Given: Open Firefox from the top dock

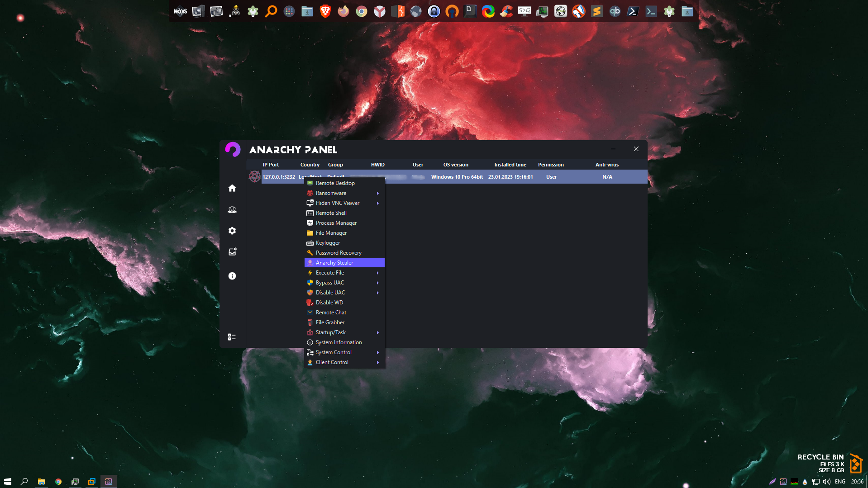Looking at the screenshot, I should point(343,11).
